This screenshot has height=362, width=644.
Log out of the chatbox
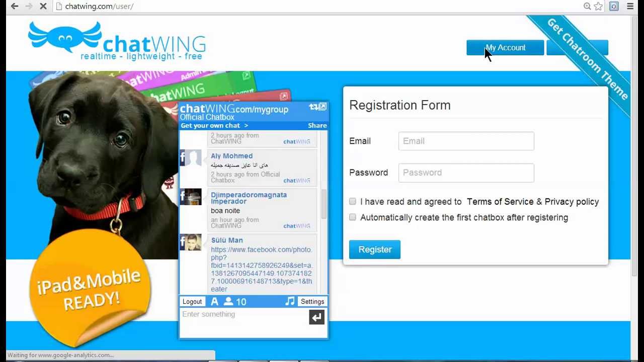coord(192,302)
